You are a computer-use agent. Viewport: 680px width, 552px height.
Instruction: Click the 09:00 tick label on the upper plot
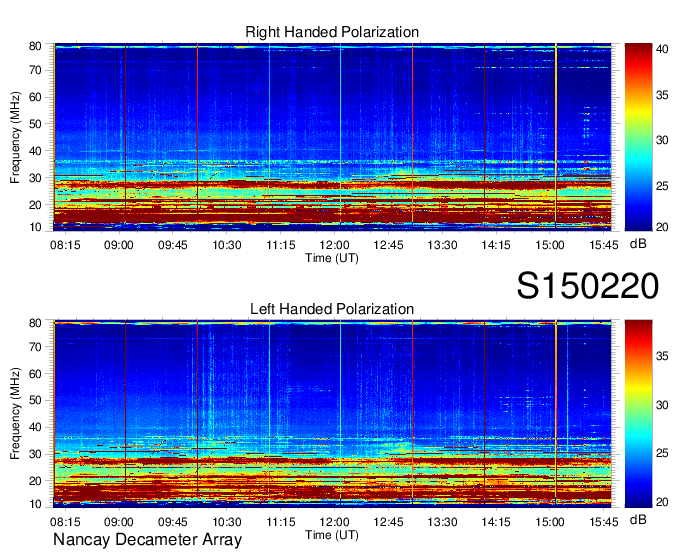[119, 245]
